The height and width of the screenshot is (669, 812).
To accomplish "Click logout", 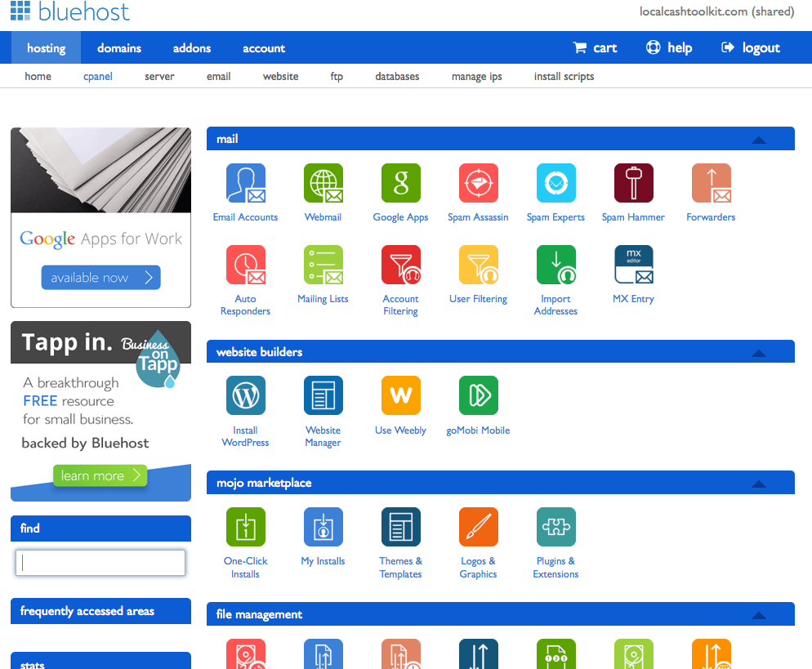I will pyautogui.click(x=751, y=48).
